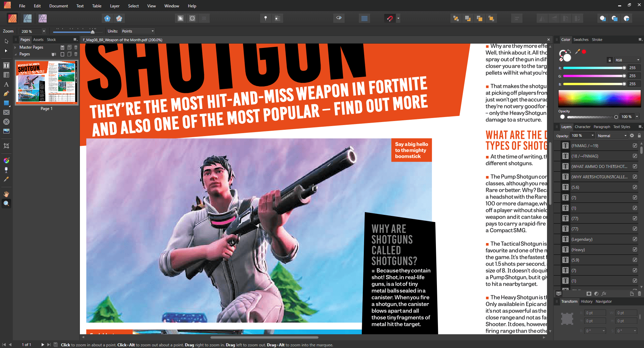Select the Picture Frame Rectangle tool

click(x=6, y=112)
